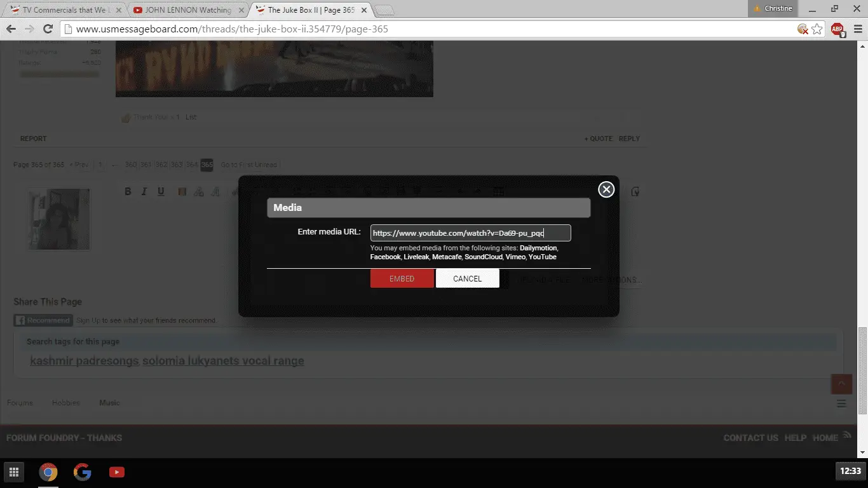Open the Chrome icon in the taskbar
This screenshot has height=488, width=868.
(48, 471)
